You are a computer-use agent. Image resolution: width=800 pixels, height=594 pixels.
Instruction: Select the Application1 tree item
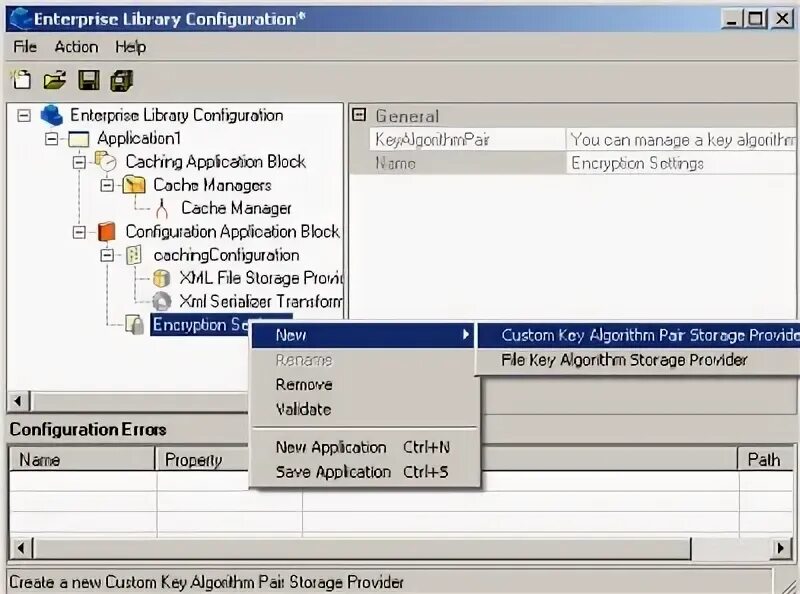click(139, 138)
